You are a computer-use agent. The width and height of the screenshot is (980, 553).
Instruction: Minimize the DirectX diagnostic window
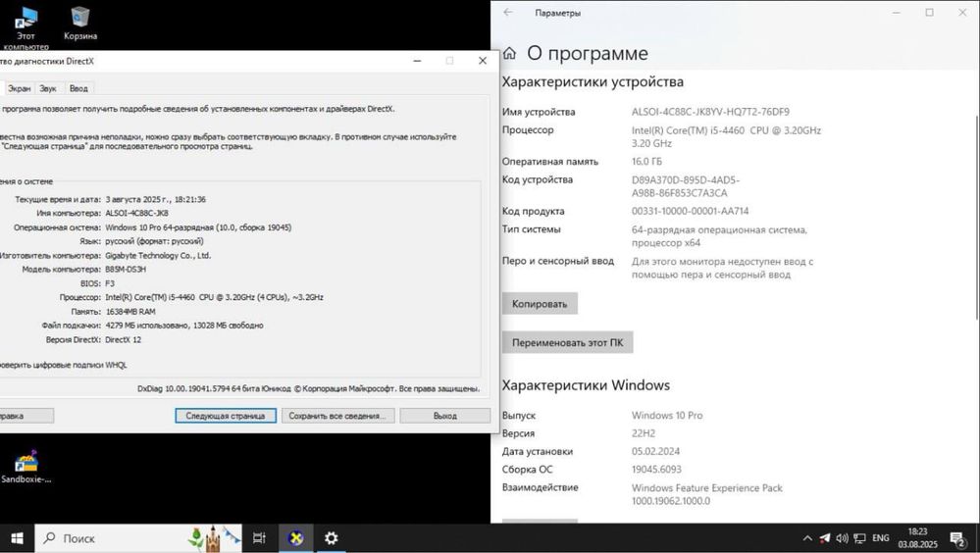(417, 61)
